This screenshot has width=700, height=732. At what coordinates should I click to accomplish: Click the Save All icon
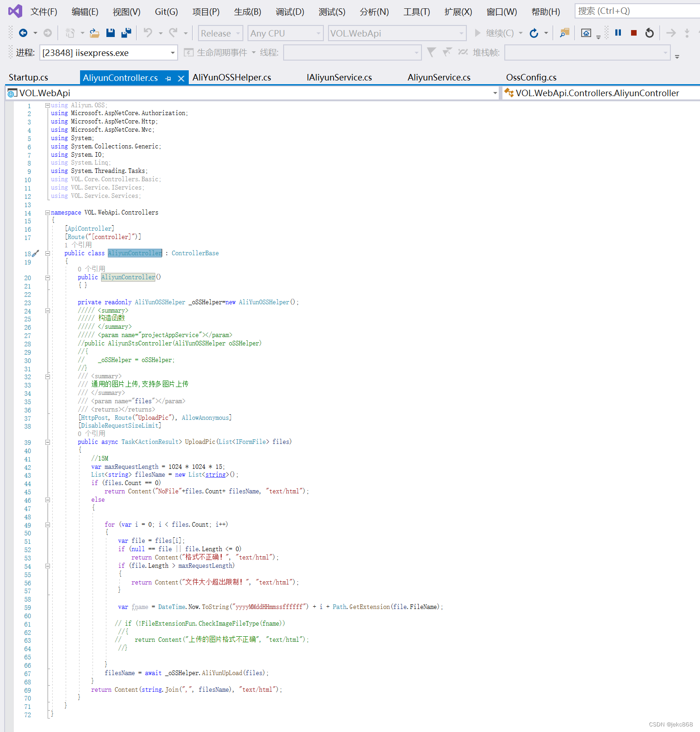(126, 33)
